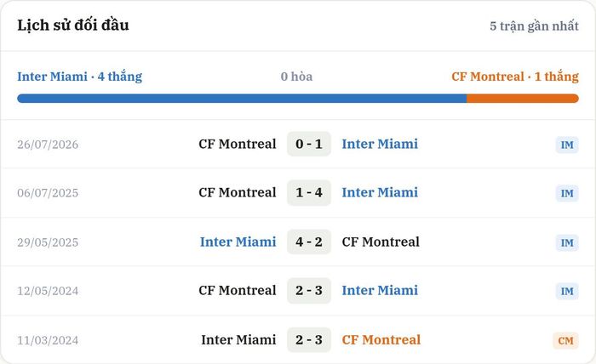The height and width of the screenshot is (364, 596).
Task: Select the '5 trận gần nhất' label
Action: (x=534, y=26)
